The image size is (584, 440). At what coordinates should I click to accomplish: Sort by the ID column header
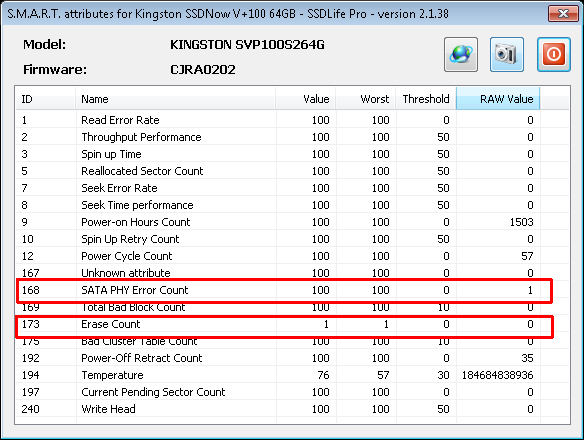[x=45, y=99]
